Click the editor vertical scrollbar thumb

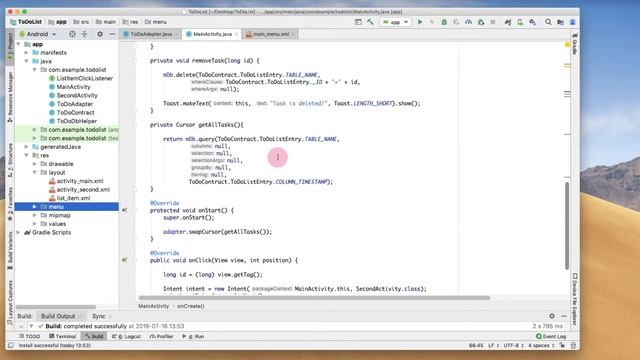[567, 226]
